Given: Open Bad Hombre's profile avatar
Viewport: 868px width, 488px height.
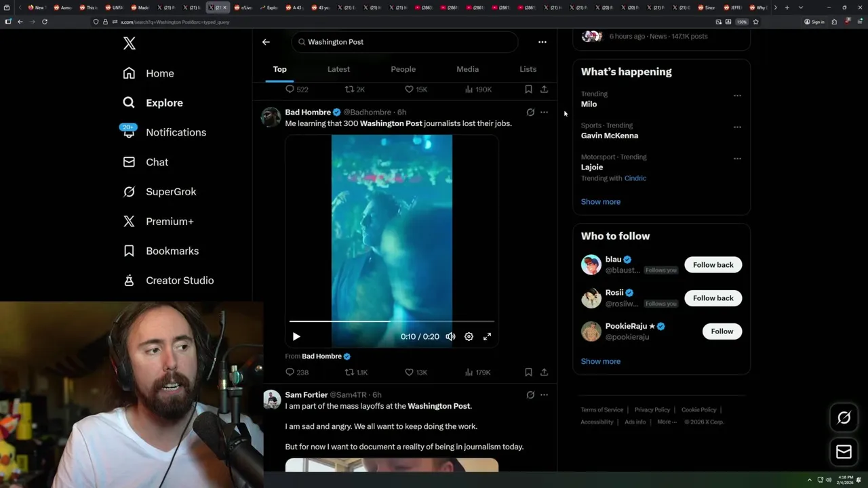Looking at the screenshot, I should (271, 117).
